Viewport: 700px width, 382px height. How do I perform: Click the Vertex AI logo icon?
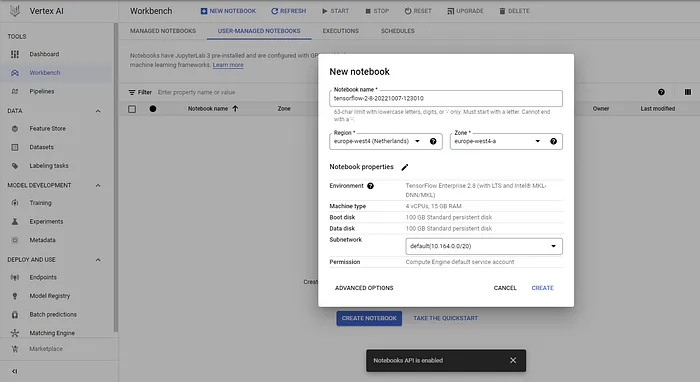15,11
